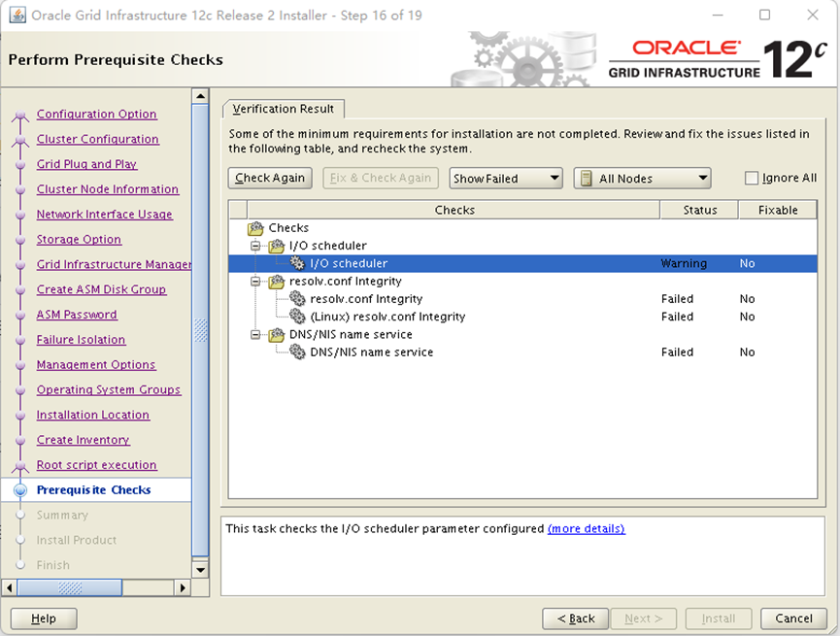This screenshot has width=840, height=636.
Task: Collapse the resolv.conf Integrity group node
Action: pyautogui.click(x=256, y=282)
